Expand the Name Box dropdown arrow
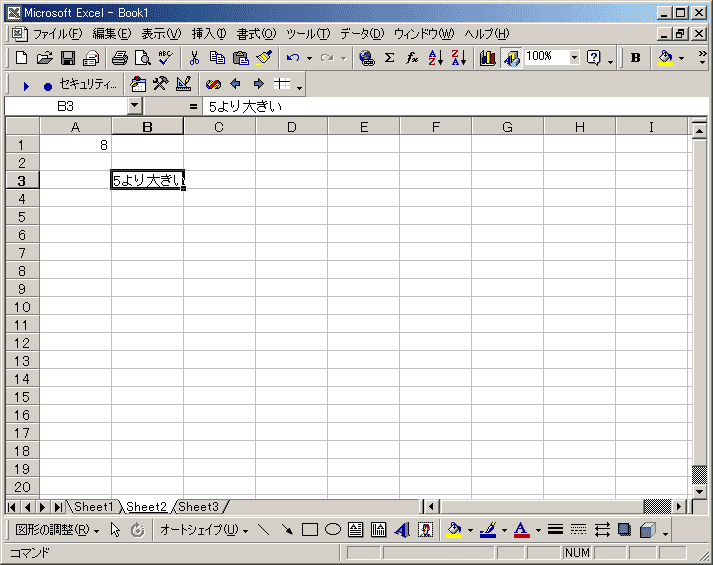The image size is (713, 565). [134, 106]
